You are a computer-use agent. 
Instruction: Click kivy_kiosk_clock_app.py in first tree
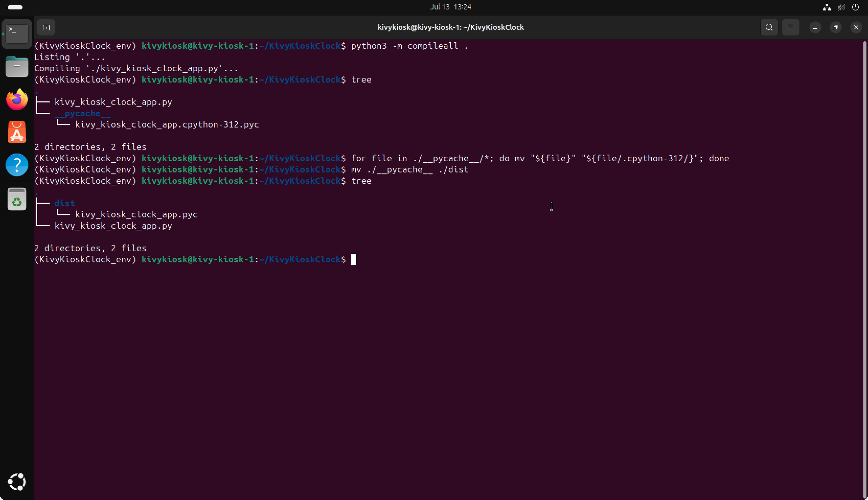pyautogui.click(x=113, y=102)
